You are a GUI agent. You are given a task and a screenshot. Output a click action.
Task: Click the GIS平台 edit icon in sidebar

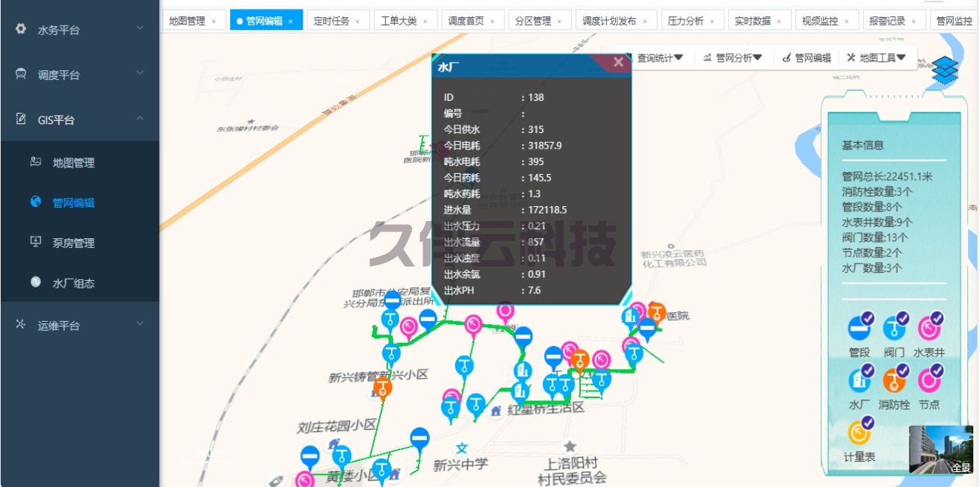pos(21,119)
